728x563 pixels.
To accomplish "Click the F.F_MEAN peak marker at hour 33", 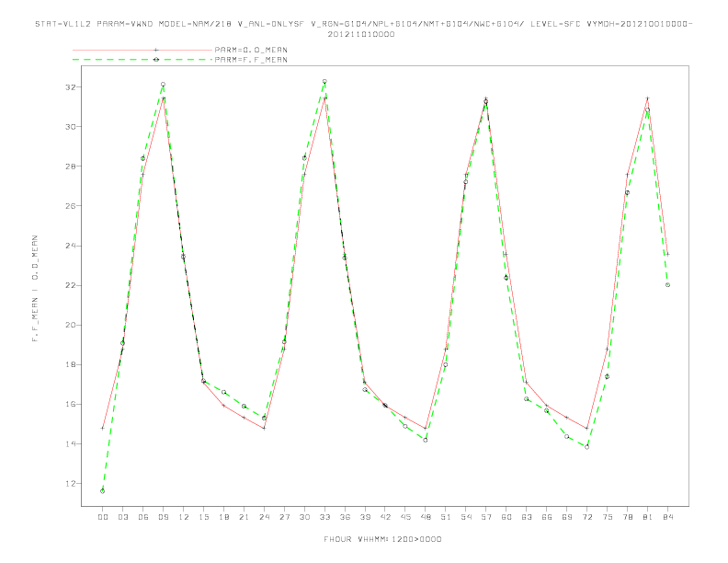I will click(x=324, y=81).
